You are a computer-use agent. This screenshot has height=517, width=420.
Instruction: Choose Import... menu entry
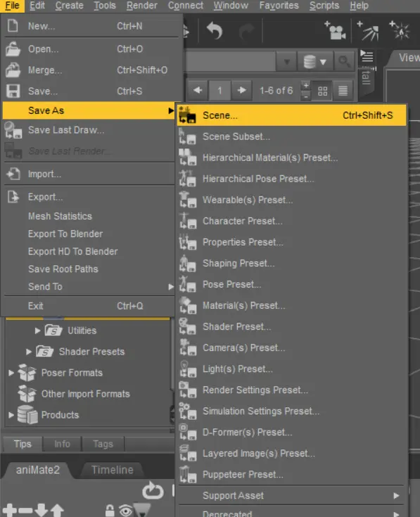(89, 174)
